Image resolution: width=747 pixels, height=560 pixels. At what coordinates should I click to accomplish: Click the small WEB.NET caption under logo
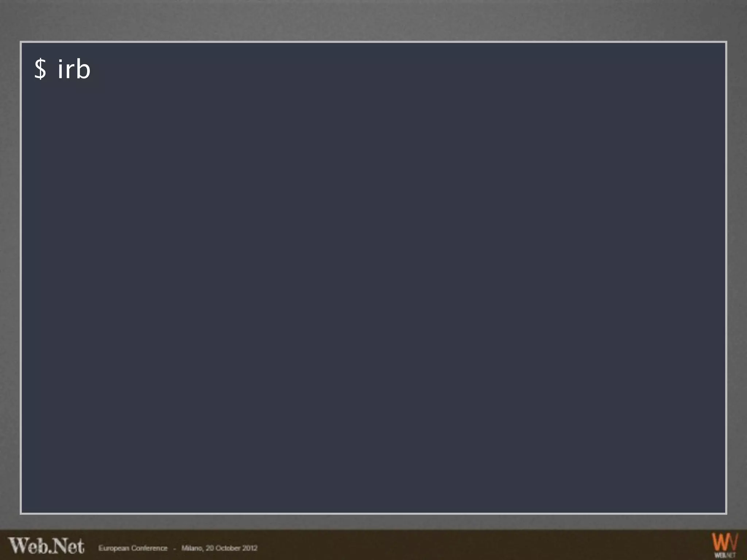pos(724,555)
